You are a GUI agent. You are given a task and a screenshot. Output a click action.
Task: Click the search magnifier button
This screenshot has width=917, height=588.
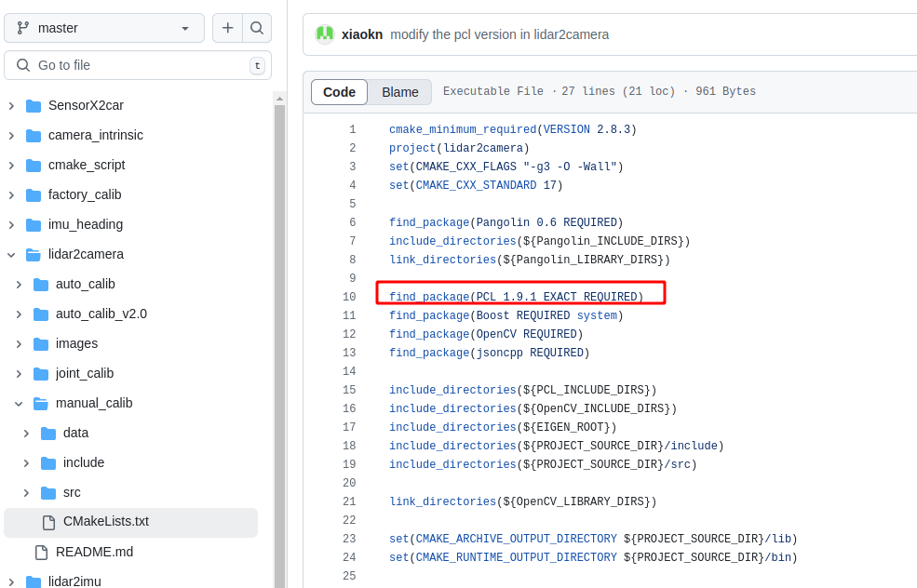click(257, 28)
